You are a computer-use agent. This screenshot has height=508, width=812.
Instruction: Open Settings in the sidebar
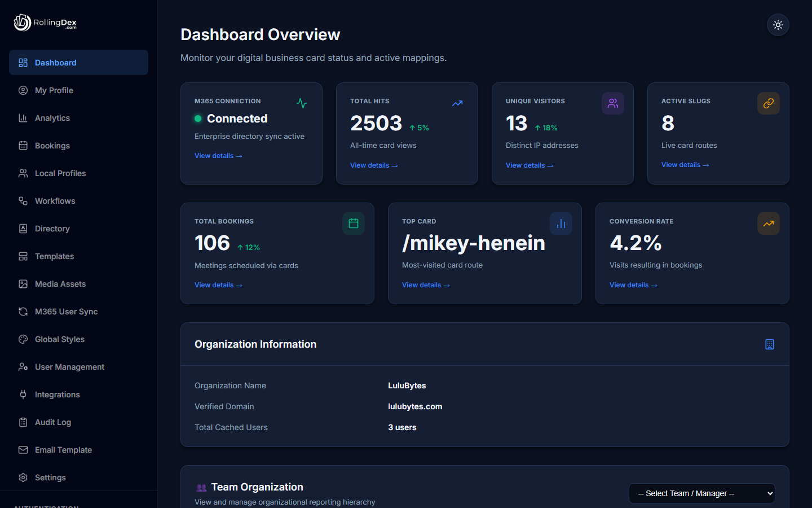[78, 478]
